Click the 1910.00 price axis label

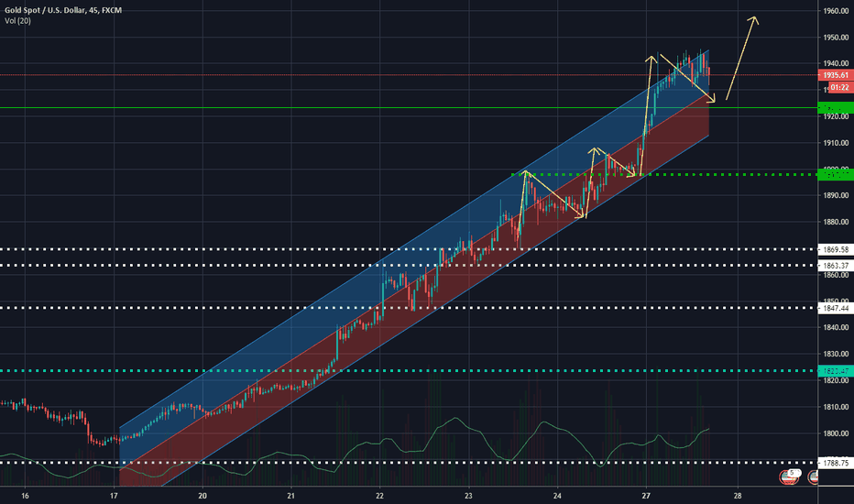[836, 143]
